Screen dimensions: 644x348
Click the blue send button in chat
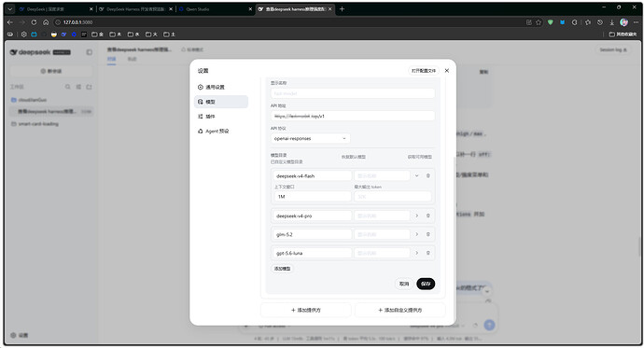point(489,325)
